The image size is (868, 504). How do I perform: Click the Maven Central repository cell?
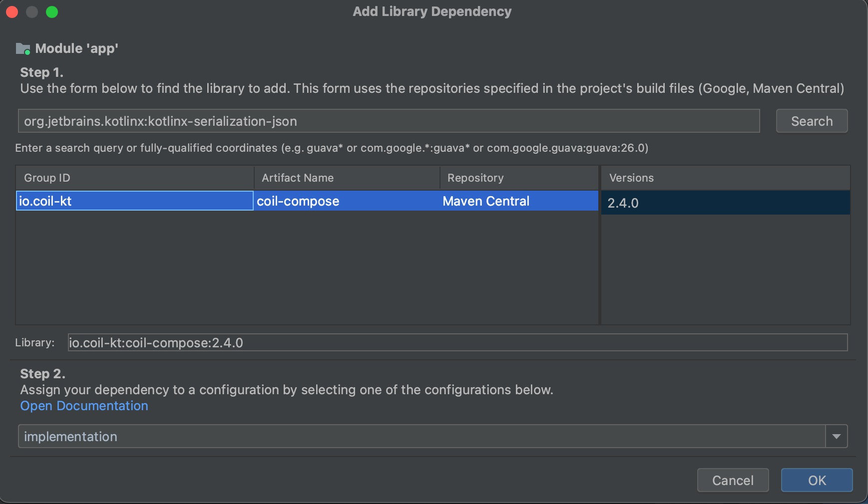[519, 201]
